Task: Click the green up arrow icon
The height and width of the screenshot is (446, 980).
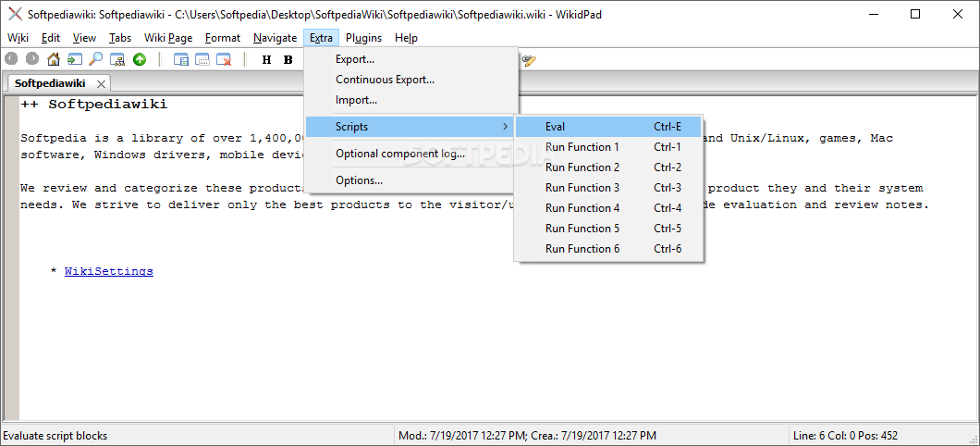Action: 139,59
